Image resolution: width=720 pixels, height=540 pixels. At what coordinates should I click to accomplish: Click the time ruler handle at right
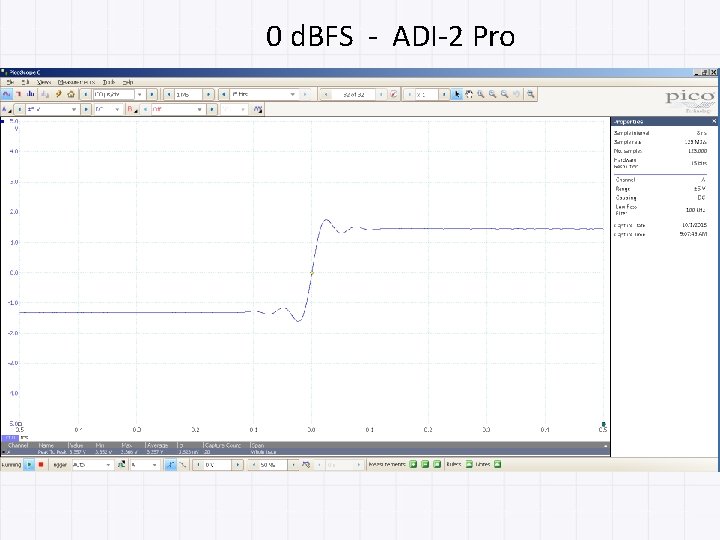tap(603, 424)
